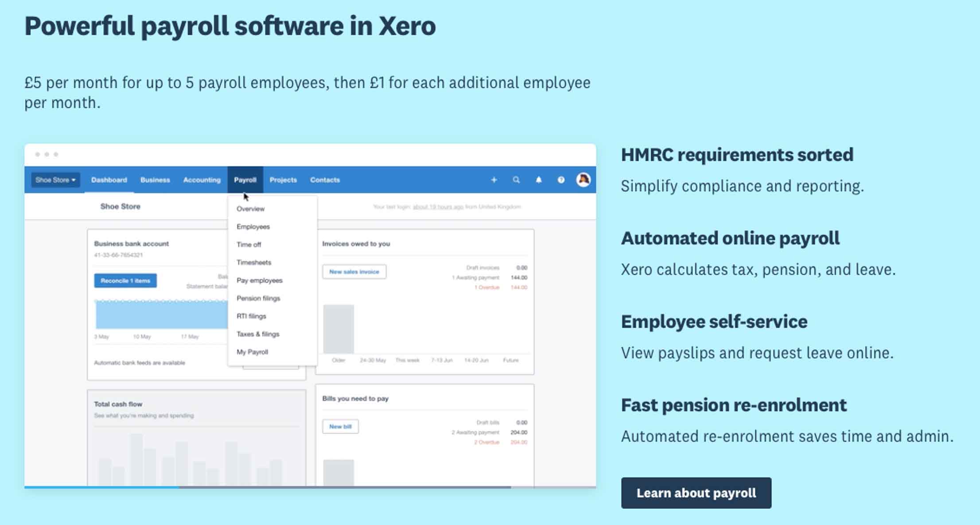Open the notifications bell icon
This screenshot has height=525, width=980.
pos(539,180)
